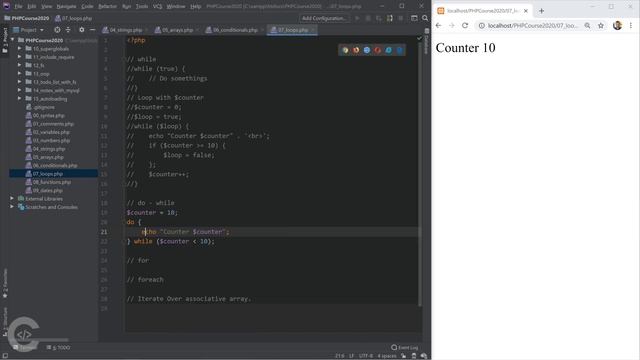Open the Event Log

coord(404,347)
